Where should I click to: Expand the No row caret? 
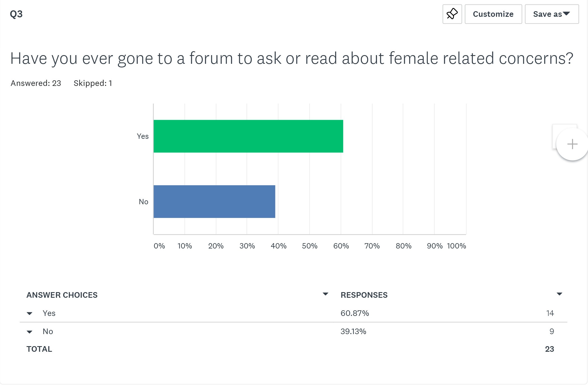coord(29,332)
